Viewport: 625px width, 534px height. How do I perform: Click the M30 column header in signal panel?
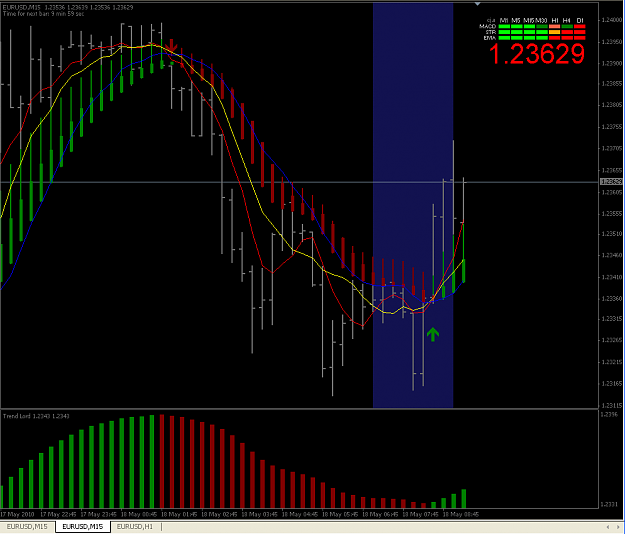[541, 20]
